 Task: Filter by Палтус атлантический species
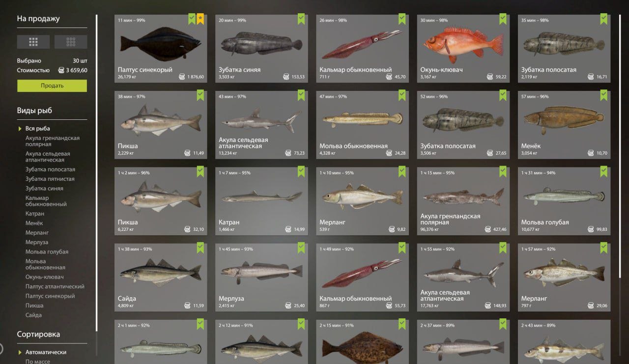pyautogui.click(x=55, y=286)
